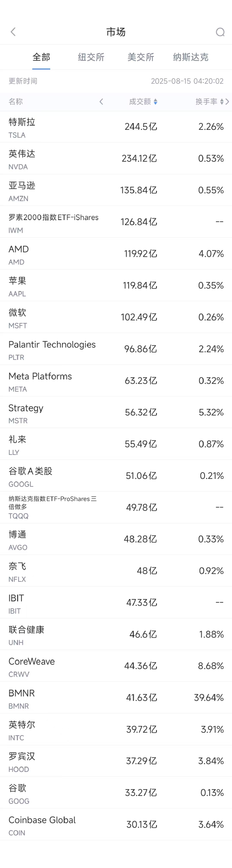Open Palantir Technologies PLTR row
232x868 pixels.
[x=116, y=349]
